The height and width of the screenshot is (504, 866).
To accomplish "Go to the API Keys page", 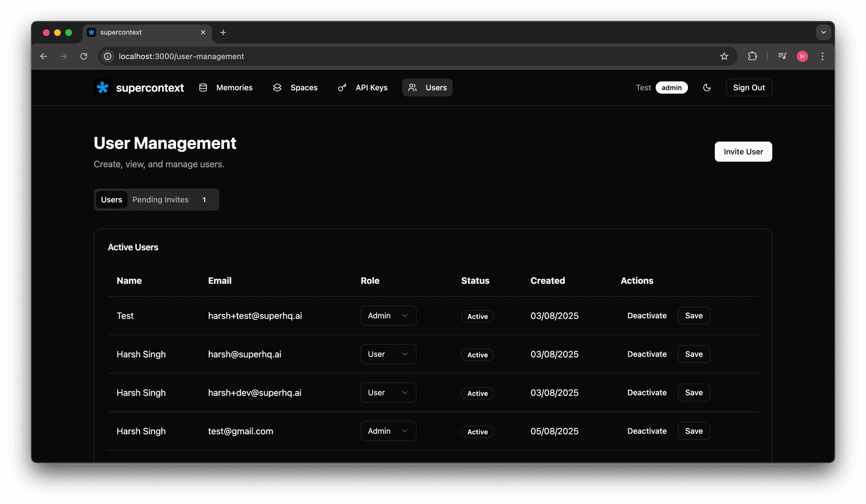I will [363, 88].
